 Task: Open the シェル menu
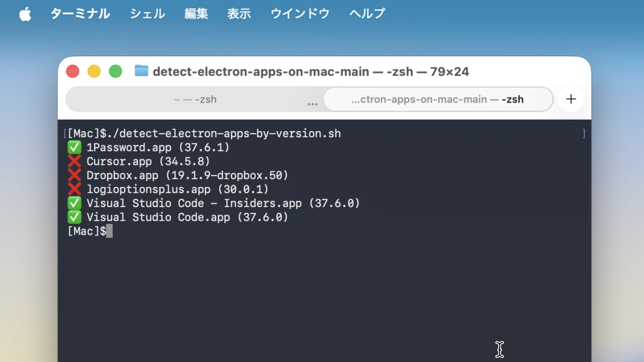(x=147, y=14)
